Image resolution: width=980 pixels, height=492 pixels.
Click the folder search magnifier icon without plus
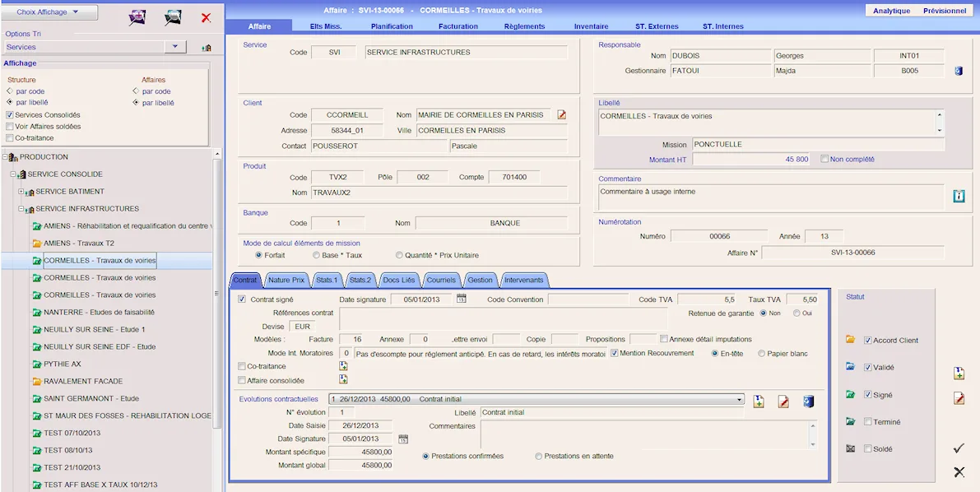(173, 17)
